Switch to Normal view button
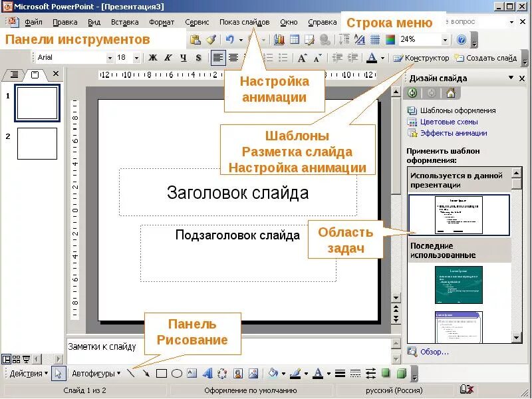 click(6, 358)
